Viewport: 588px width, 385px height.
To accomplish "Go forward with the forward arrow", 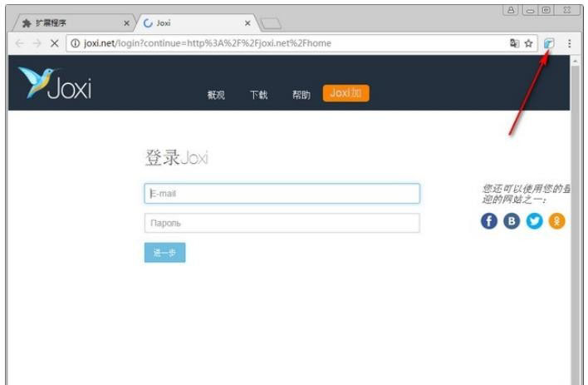I will tap(37, 43).
